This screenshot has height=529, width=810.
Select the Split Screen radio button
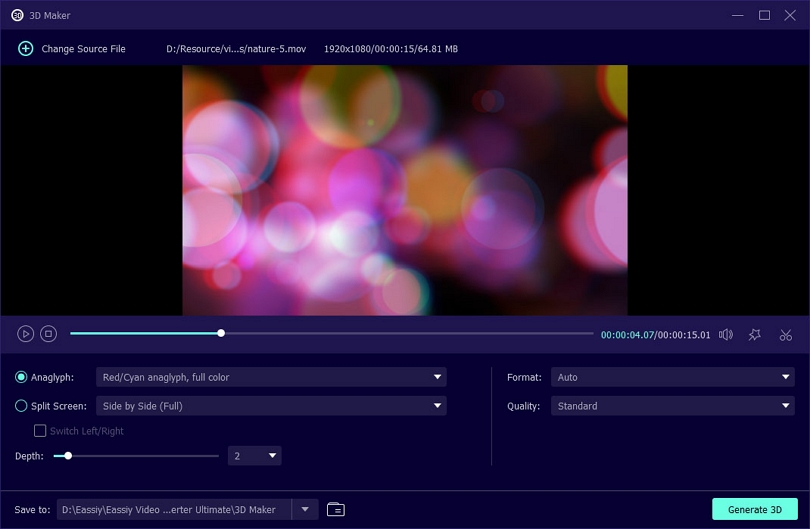[x=21, y=406]
